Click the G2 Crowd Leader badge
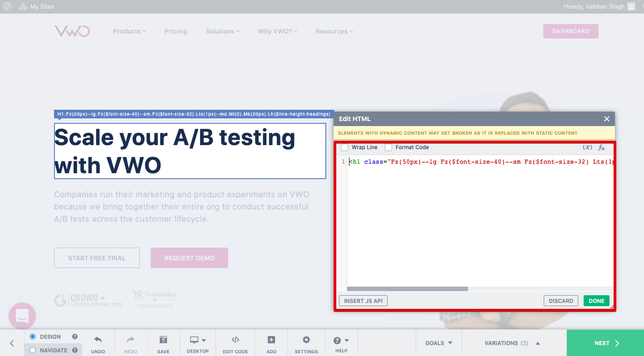The image size is (644, 356). coord(88,300)
